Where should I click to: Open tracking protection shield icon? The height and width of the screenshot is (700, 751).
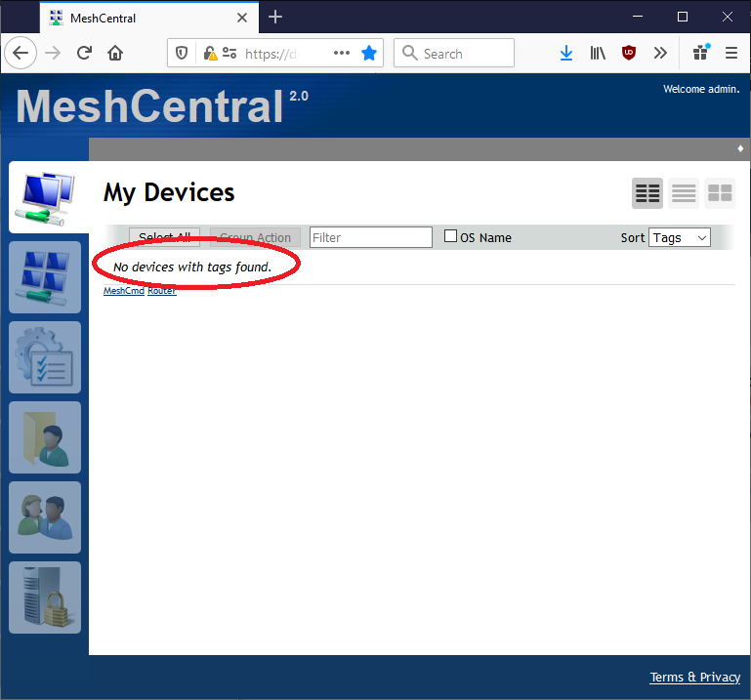coord(182,53)
